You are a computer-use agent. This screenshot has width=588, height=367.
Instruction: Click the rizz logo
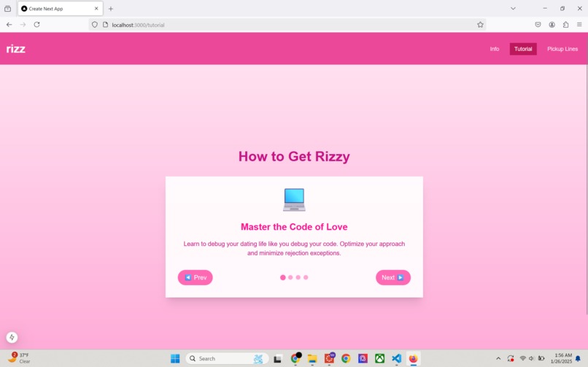tap(16, 49)
